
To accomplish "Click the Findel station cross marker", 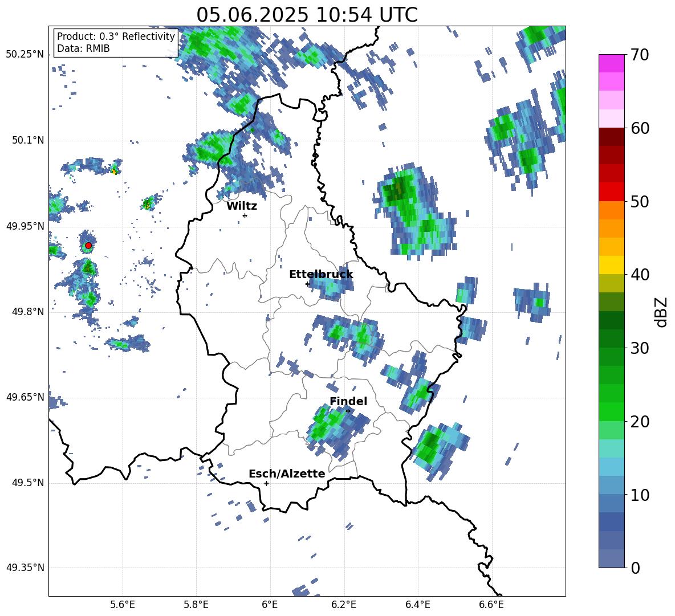I will [348, 411].
